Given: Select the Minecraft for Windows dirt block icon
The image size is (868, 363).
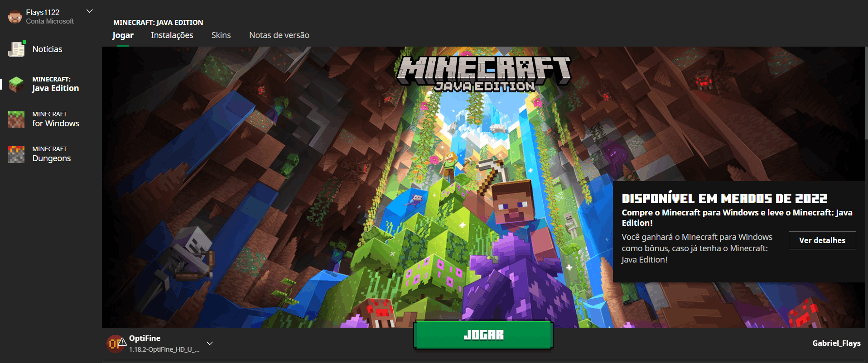Looking at the screenshot, I should pyautogui.click(x=16, y=119).
